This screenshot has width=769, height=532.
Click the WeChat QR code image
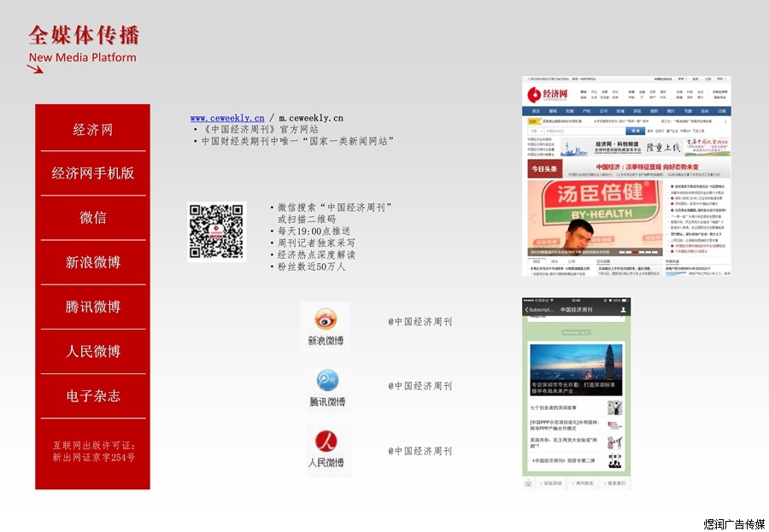(216, 231)
